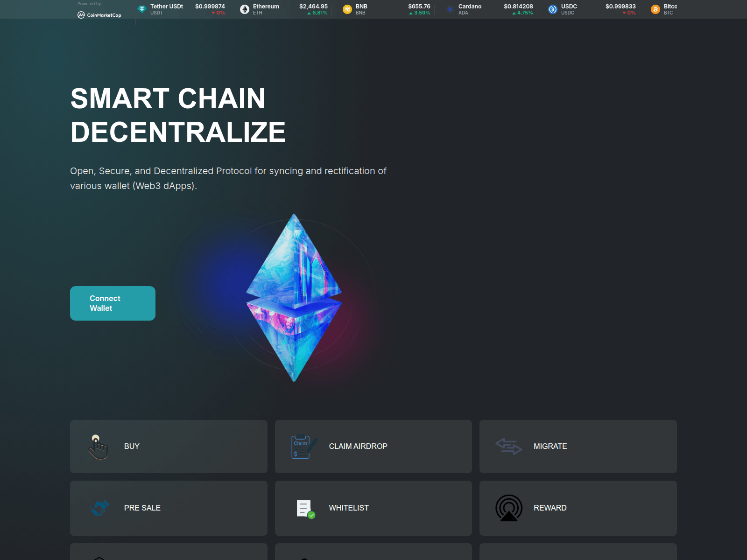Image resolution: width=747 pixels, height=560 pixels.
Task: Click the Reward broadcast icon
Action: pyautogui.click(x=509, y=508)
